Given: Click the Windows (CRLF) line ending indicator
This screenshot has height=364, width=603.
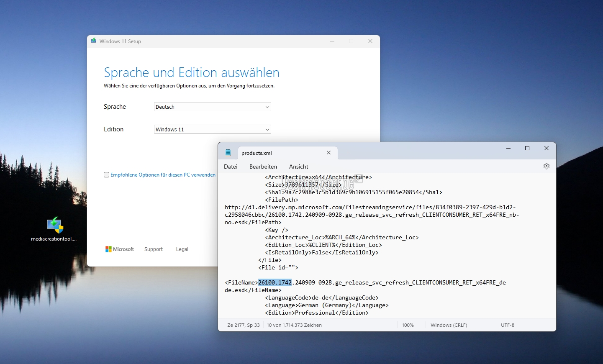Looking at the screenshot, I should [449, 325].
